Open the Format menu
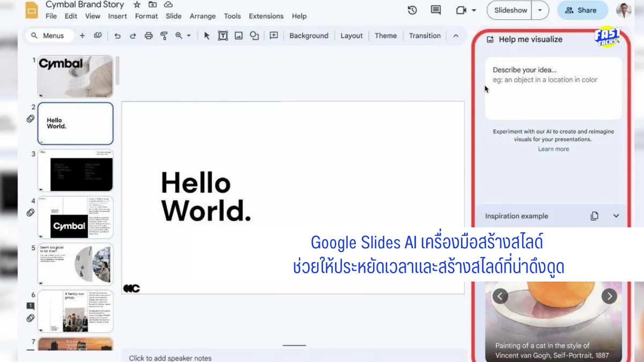The width and height of the screenshot is (644, 362). [146, 16]
